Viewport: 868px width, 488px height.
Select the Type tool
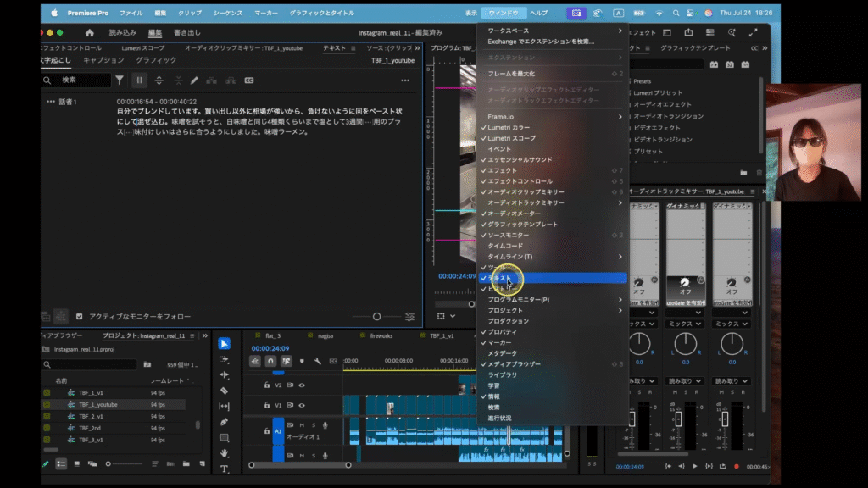click(224, 469)
